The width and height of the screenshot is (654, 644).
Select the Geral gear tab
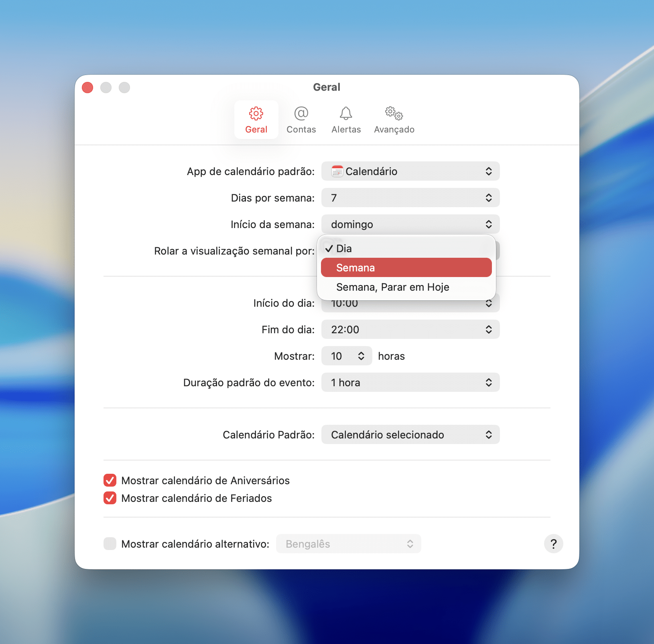256,120
